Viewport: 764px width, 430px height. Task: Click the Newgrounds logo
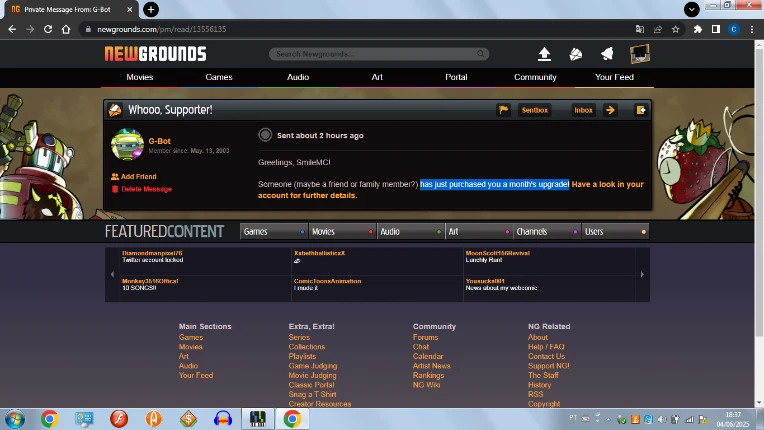[x=155, y=54]
